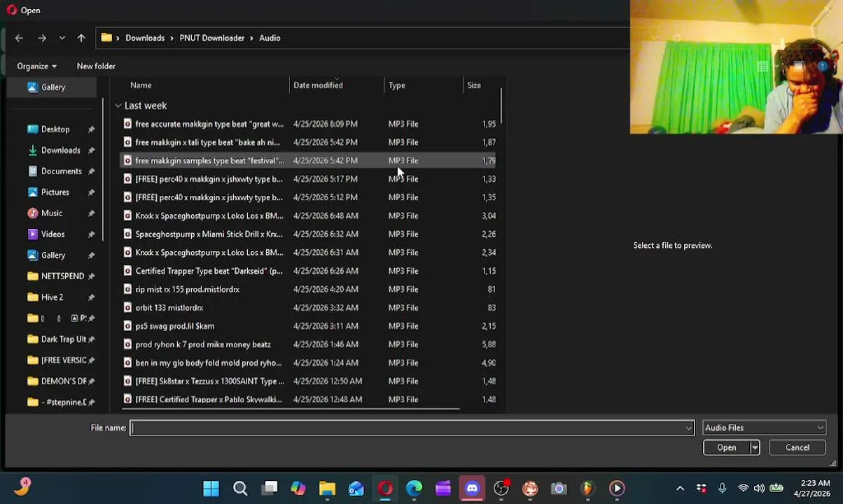Image resolution: width=843 pixels, height=504 pixels.
Task: Select 'free makkgin x tali type beat' file
Action: pyautogui.click(x=308, y=142)
